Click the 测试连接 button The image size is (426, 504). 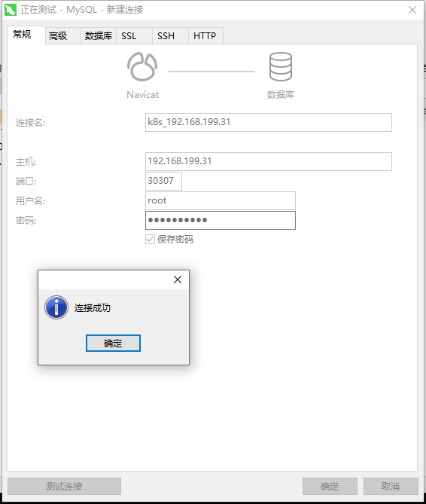click(x=64, y=486)
